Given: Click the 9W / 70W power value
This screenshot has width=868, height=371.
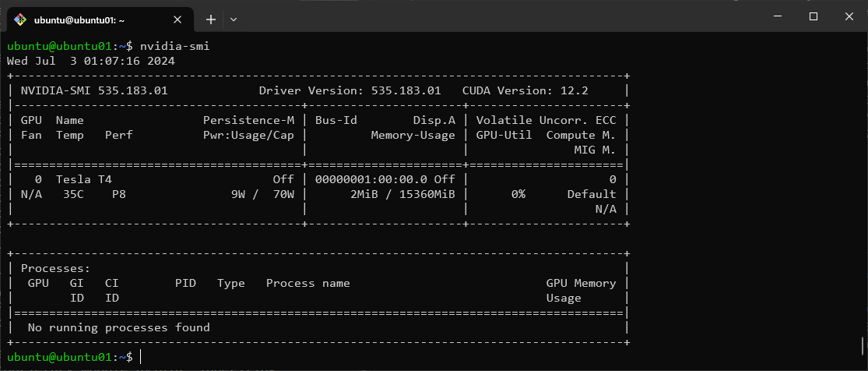Looking at the screenshot, I should pyautogui.click(x=262, y=194).
